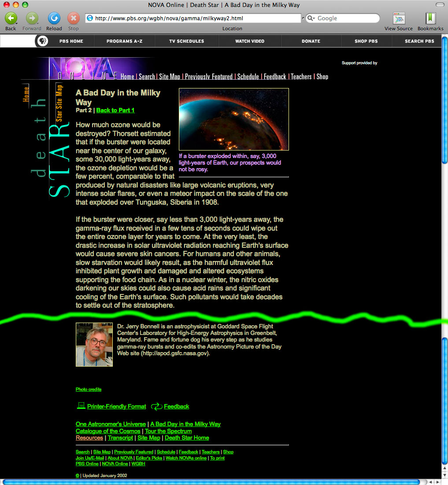Select DONATE in PBS bar
Screen dimensions: 448x485
pos(311,41)
